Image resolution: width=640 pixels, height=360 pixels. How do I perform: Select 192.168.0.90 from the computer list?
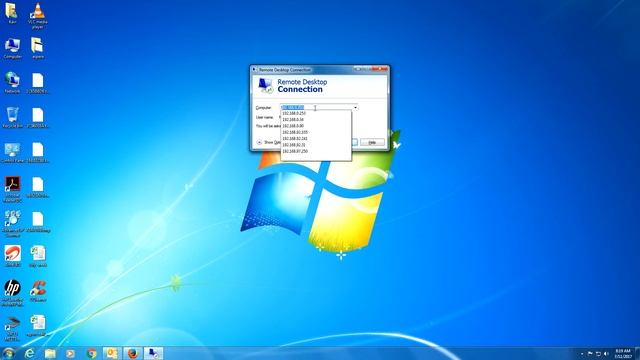316,126
